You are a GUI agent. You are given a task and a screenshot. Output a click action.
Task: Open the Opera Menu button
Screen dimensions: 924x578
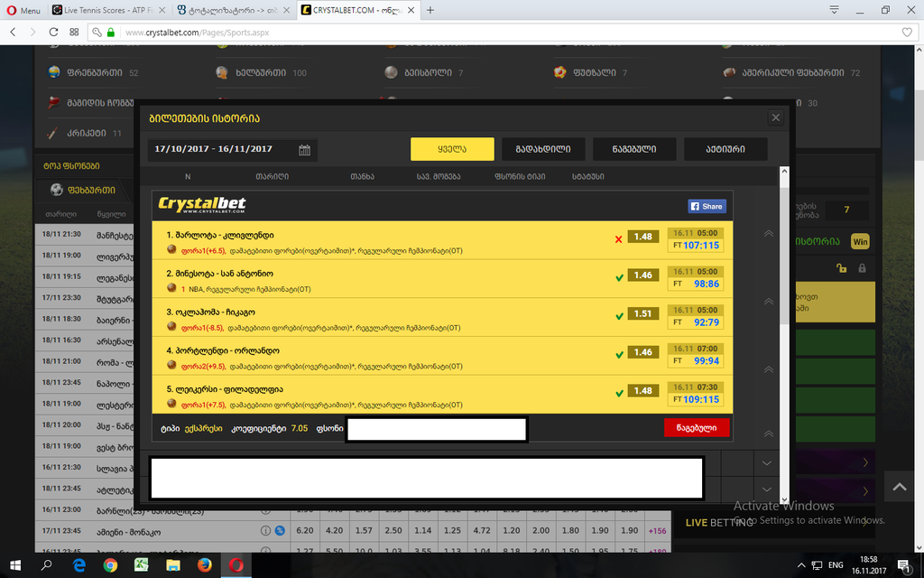tap(23, 10)
